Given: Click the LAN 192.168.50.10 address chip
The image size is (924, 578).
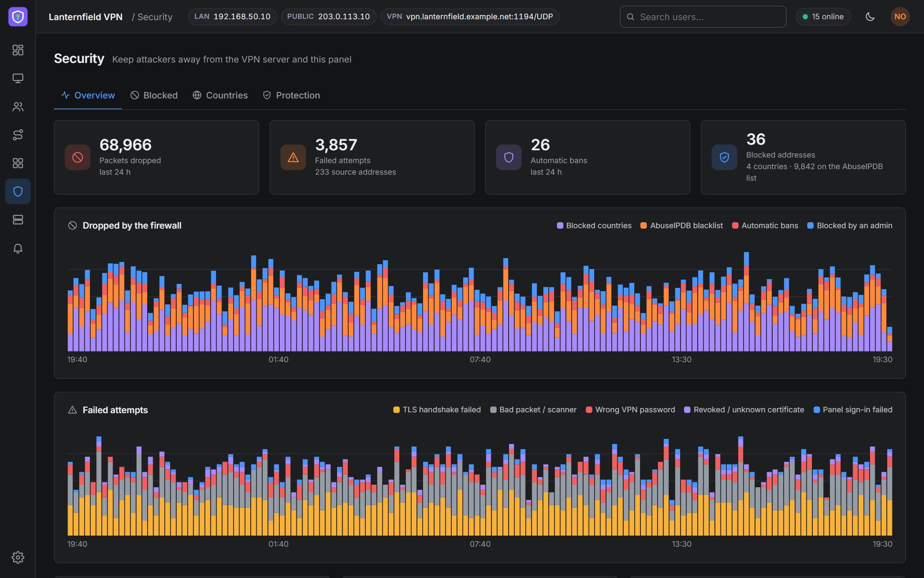Looking at the screenshot, I should point(232,17).
